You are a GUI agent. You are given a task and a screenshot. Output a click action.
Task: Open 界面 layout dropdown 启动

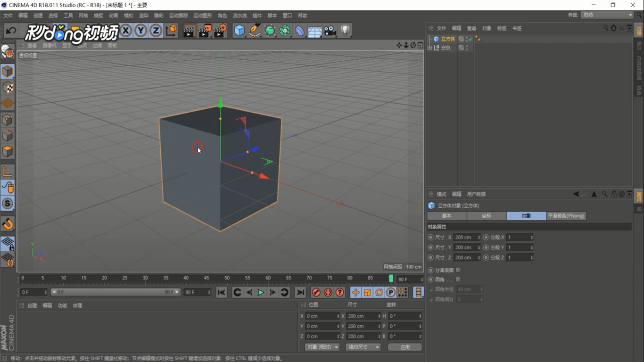pyautogui.click(x=608, y=15)
